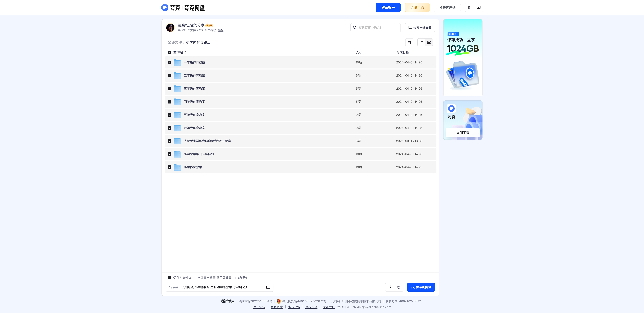
Task: Click the search magnifier icon
Action: 355,28
